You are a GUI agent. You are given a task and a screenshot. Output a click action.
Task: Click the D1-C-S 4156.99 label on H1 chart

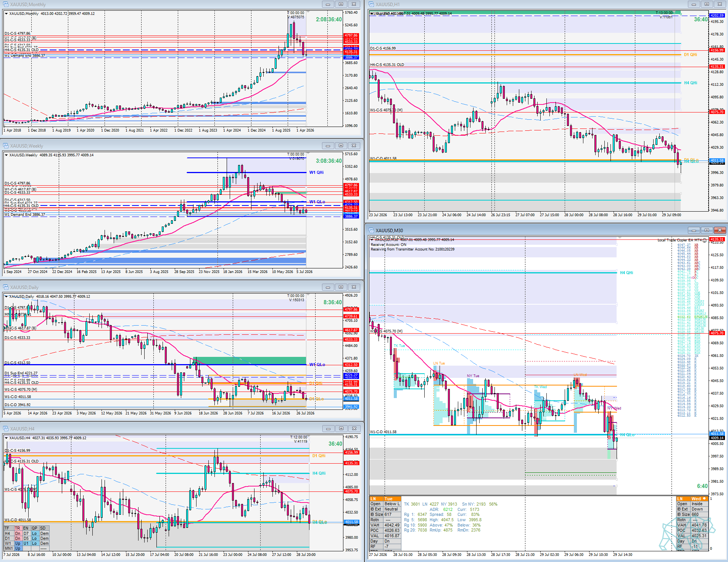tap(383, 48)
